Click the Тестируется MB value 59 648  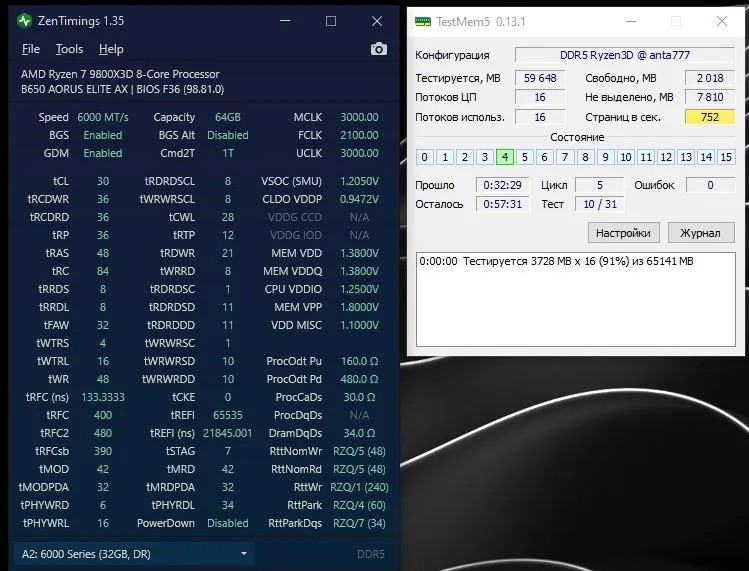click(540, 78)
